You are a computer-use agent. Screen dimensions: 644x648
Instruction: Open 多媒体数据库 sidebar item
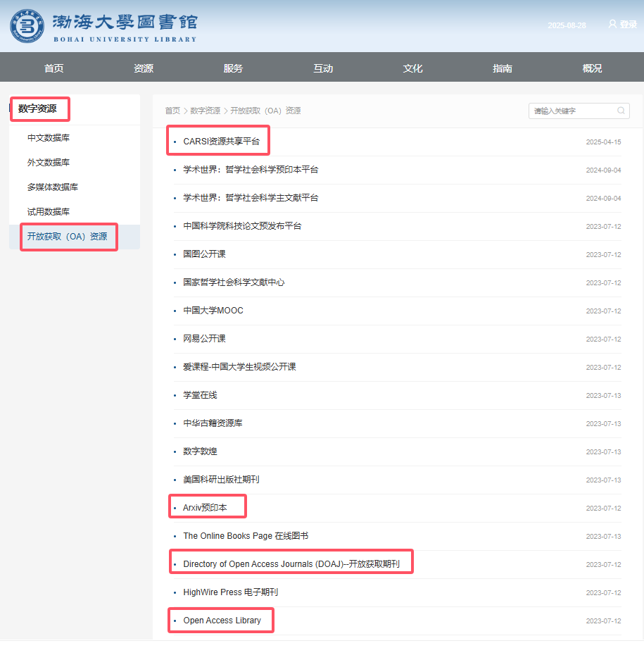pos(53,187)
